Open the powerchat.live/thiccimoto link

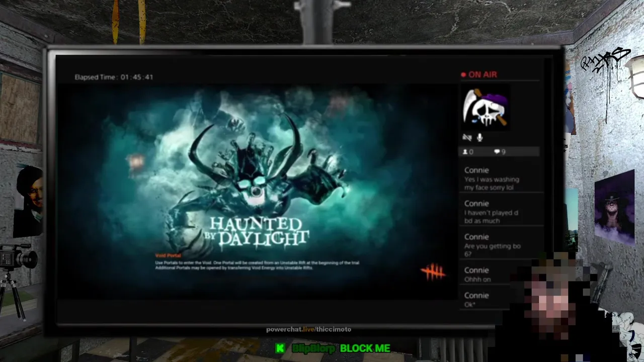[308, 329]
